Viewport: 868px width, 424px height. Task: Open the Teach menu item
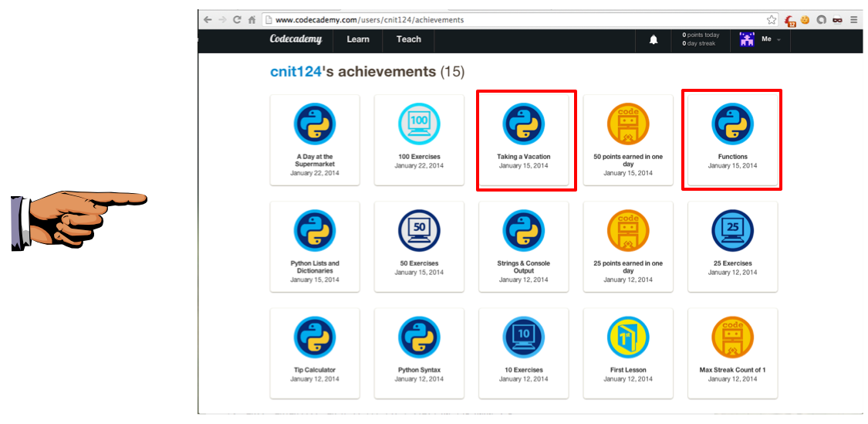pyautogui.click(x=408, y=39)
